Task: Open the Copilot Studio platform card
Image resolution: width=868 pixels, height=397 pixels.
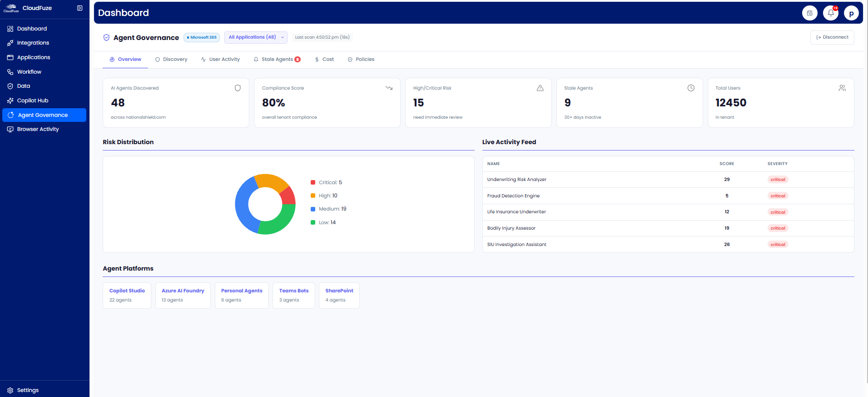Action: click(x=127, y=295)
